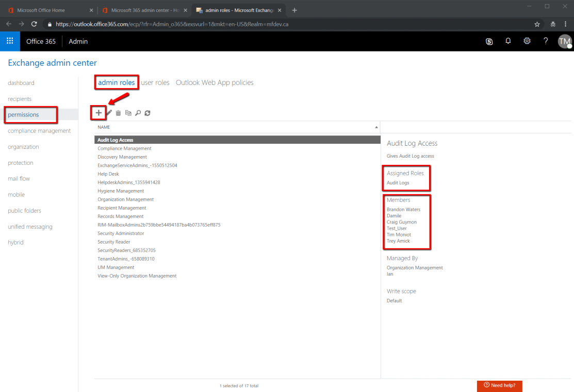This screenshot has width=574, height=392.
Task: Select the ExchangeServiceAdmins_-1550512504 row
Action: 237,165
